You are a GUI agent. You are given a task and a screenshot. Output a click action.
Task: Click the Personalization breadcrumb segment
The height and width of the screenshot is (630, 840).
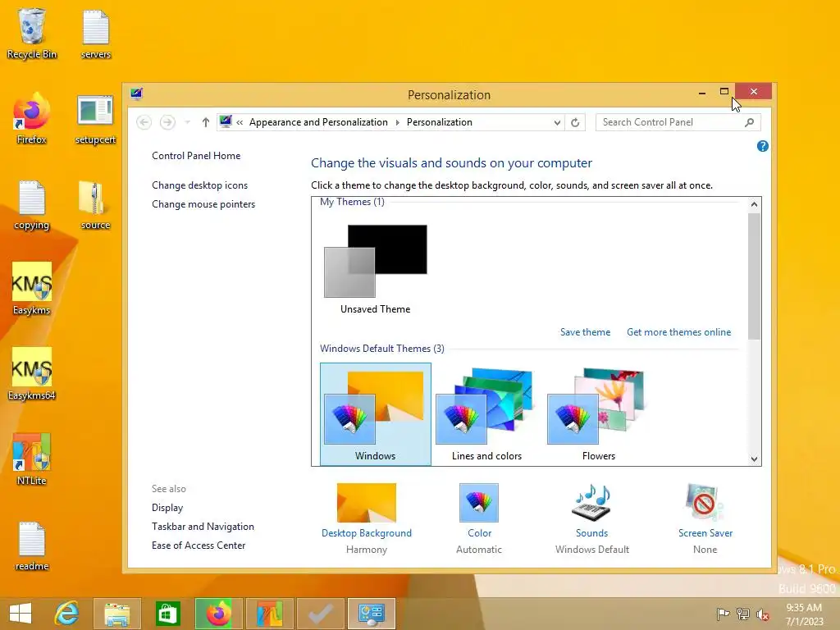(x=440, y=122)
